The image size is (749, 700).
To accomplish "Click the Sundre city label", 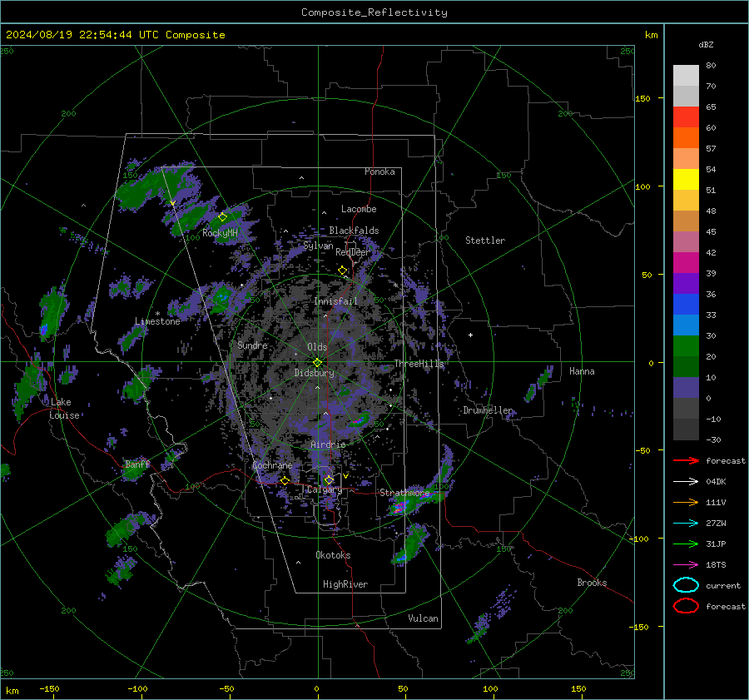I will [252, 345].
